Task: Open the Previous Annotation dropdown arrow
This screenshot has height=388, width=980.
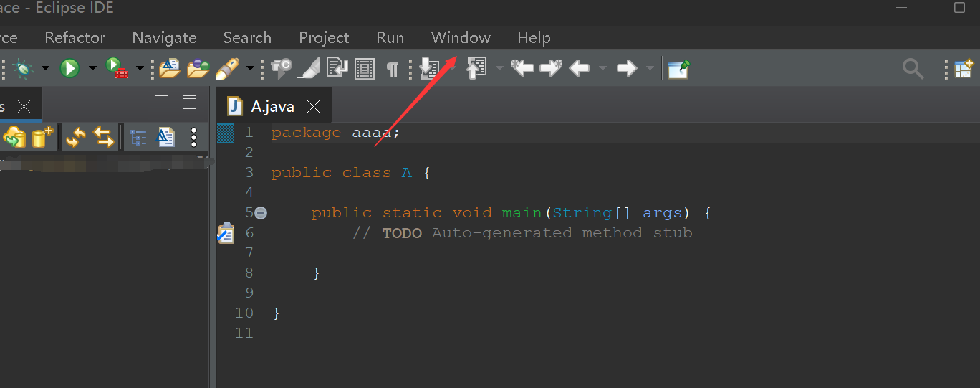Action: 499,69
